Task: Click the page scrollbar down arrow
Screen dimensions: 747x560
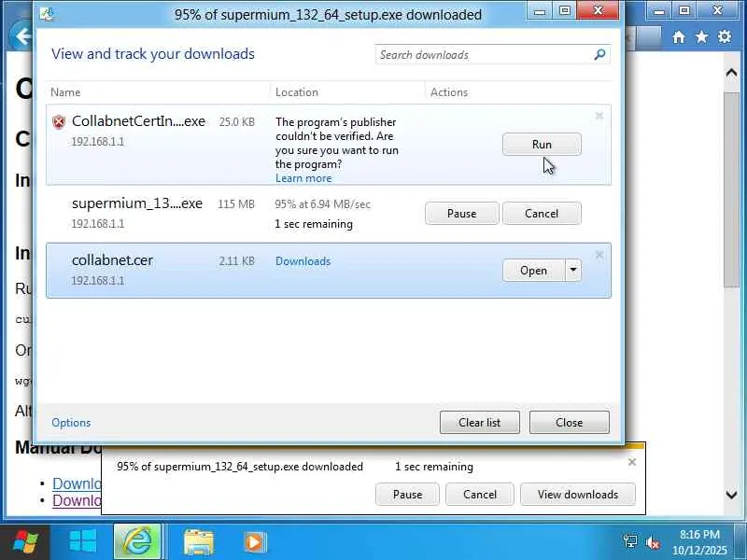Action: tap(731, 495)
